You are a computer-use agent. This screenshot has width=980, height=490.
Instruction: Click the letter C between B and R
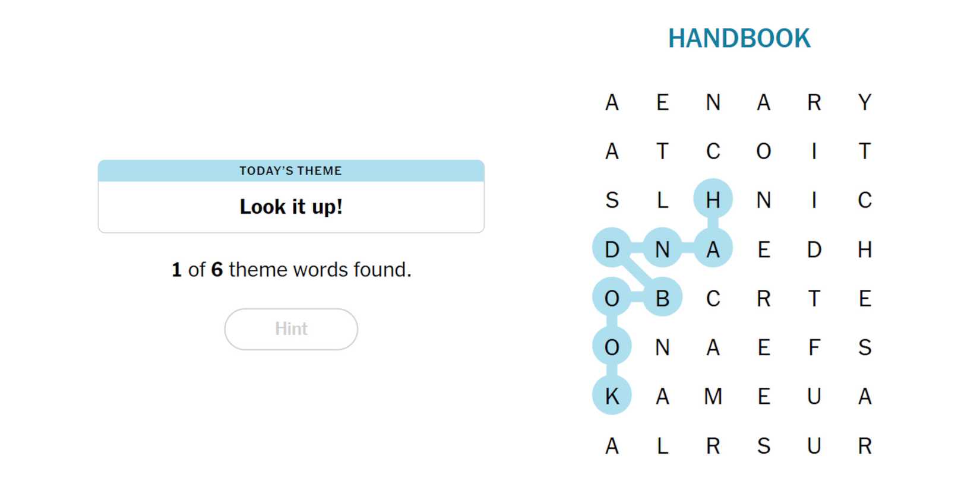coord(713,298)
